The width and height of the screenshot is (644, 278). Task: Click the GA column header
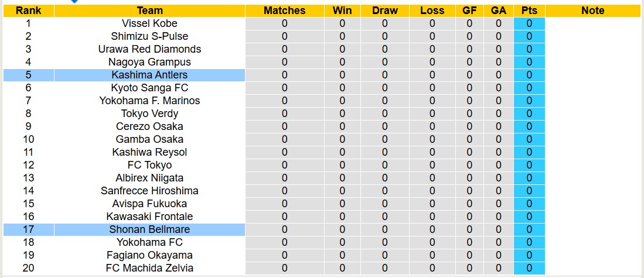(499, 11)
